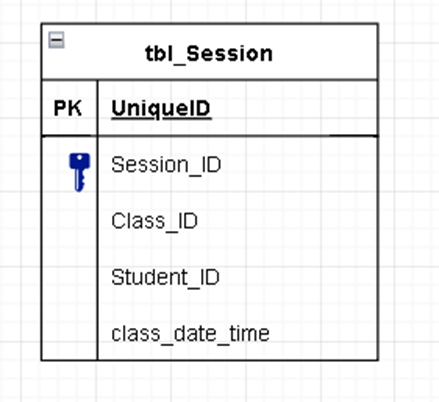Click header blank area right of tbl_Session title
This screenshot has height=402, width=439.
coord(325,52)
